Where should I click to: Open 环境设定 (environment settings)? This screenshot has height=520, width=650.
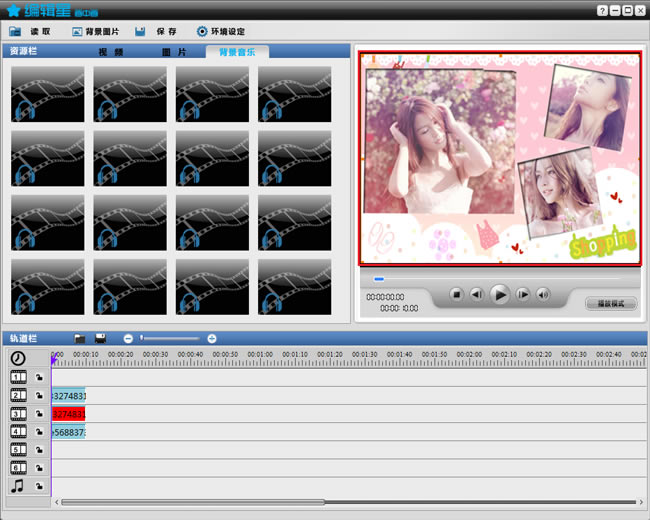pyautogui.click(x=220, y=32)
